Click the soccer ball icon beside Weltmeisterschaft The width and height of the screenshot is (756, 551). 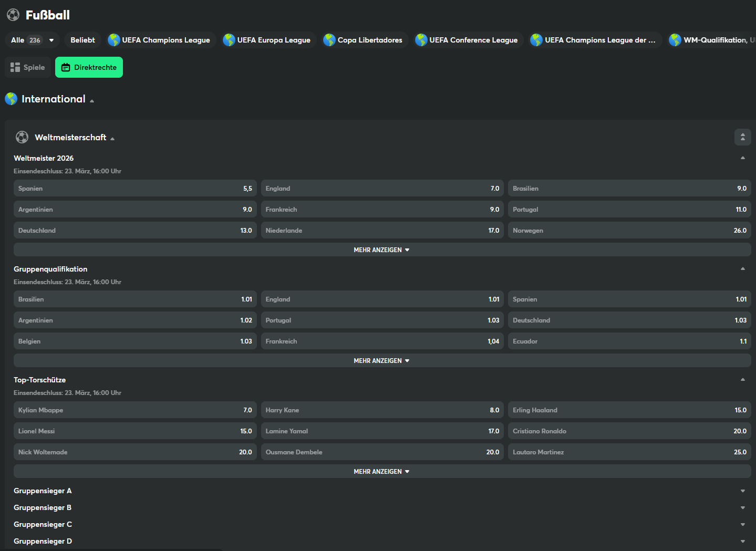point(22,137)
